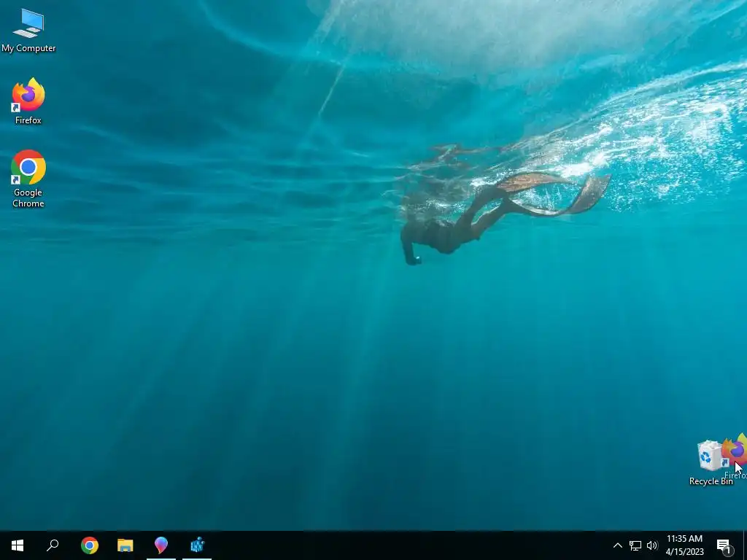Viewport: 747px width, 560px height.
Task: Open the network status tray icon
Action: 635,545
